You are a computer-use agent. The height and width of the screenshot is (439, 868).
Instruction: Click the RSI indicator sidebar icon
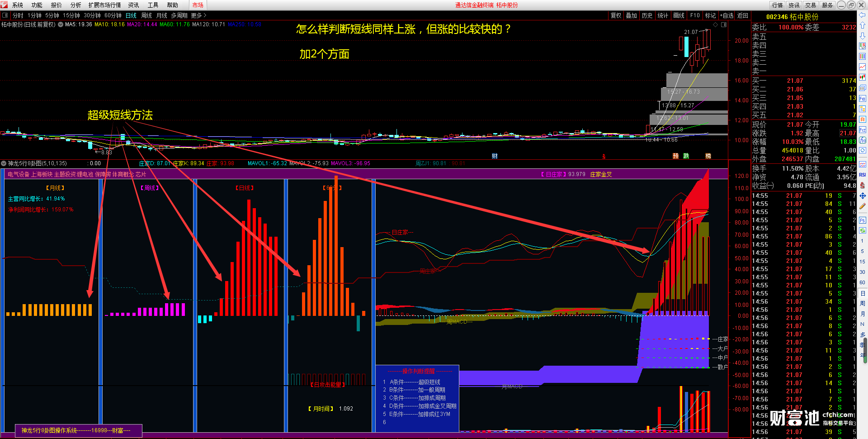pyautogui.click(x=863, y=175)
